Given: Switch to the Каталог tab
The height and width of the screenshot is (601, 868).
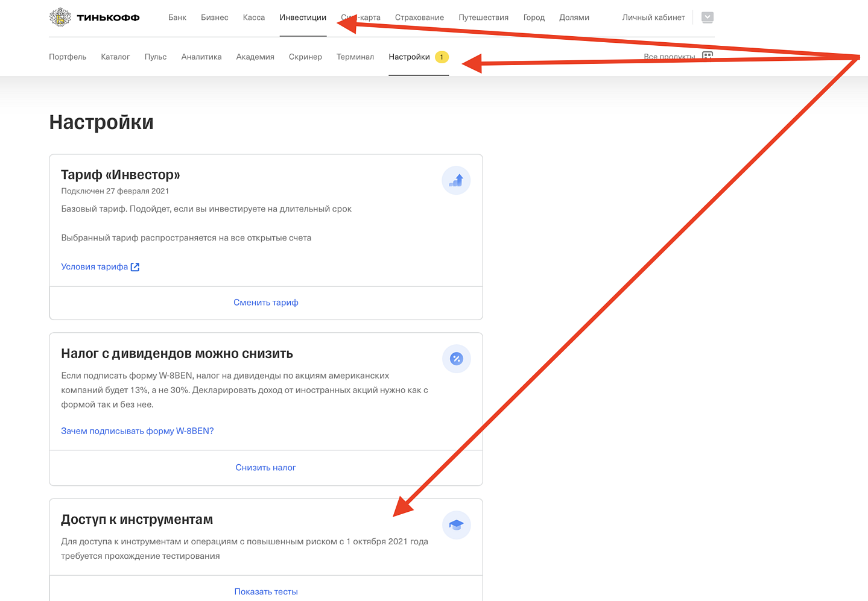Looking at the screenshot, I should [x=115, y=57].
